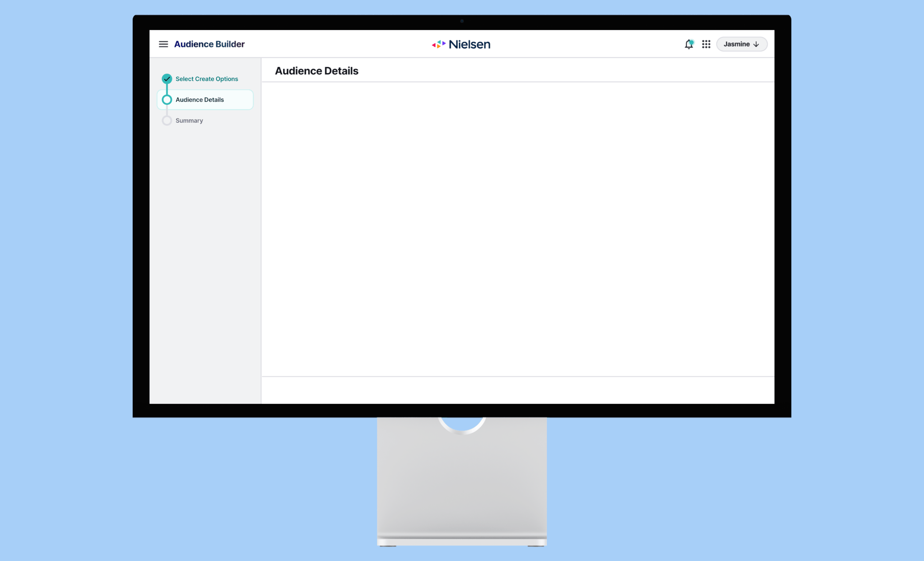
Task: Click the Nielsen colorful arrows logo mark
Action: point(438,44)
